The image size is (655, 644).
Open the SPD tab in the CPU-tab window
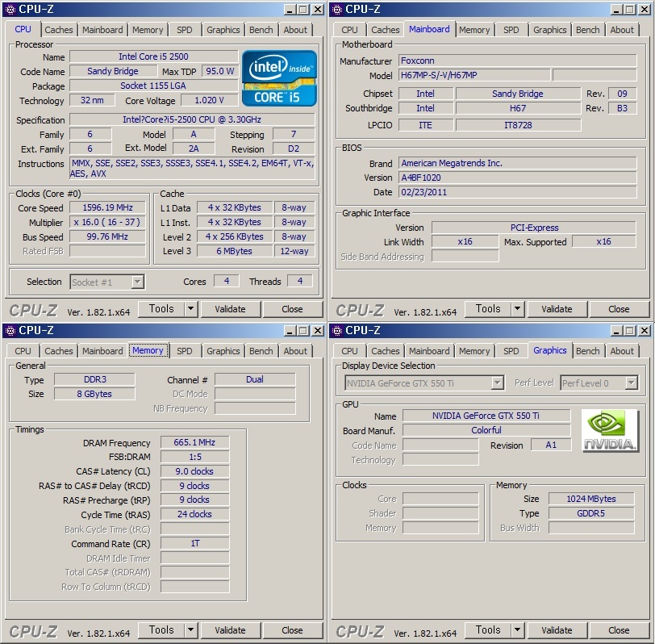[x=184, y=30]
